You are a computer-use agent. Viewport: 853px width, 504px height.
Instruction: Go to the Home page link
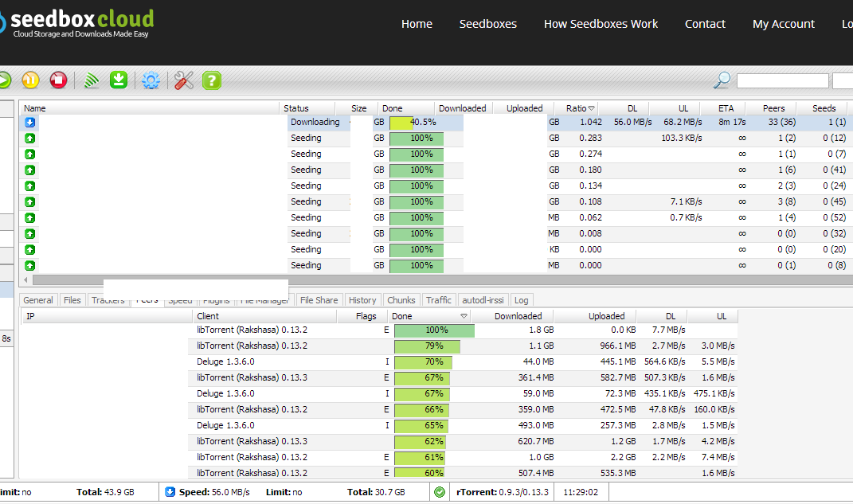tap(417, 24)
